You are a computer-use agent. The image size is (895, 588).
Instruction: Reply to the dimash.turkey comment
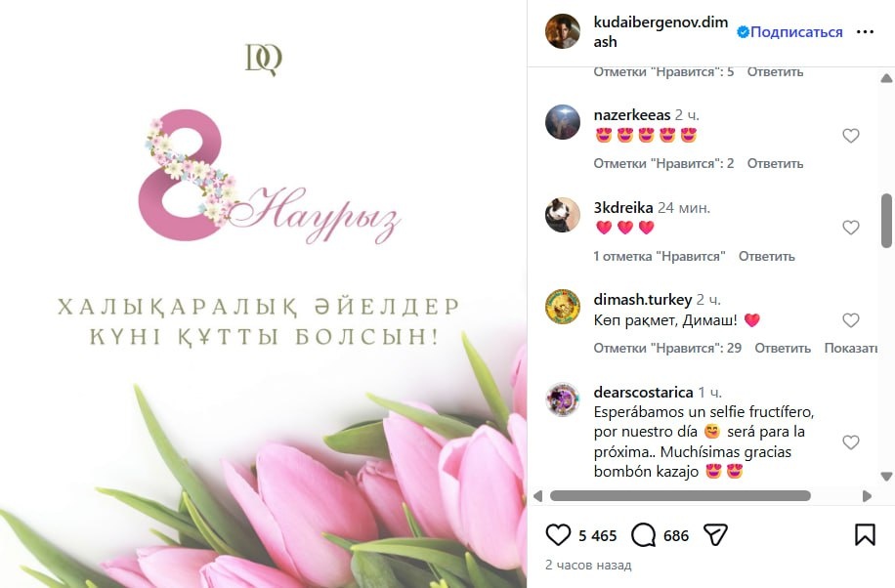pyautogui.click(x=783, y=349)
